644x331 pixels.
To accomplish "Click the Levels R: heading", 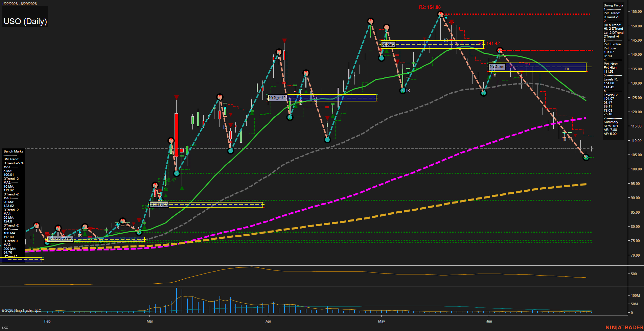I will point(611,79).
